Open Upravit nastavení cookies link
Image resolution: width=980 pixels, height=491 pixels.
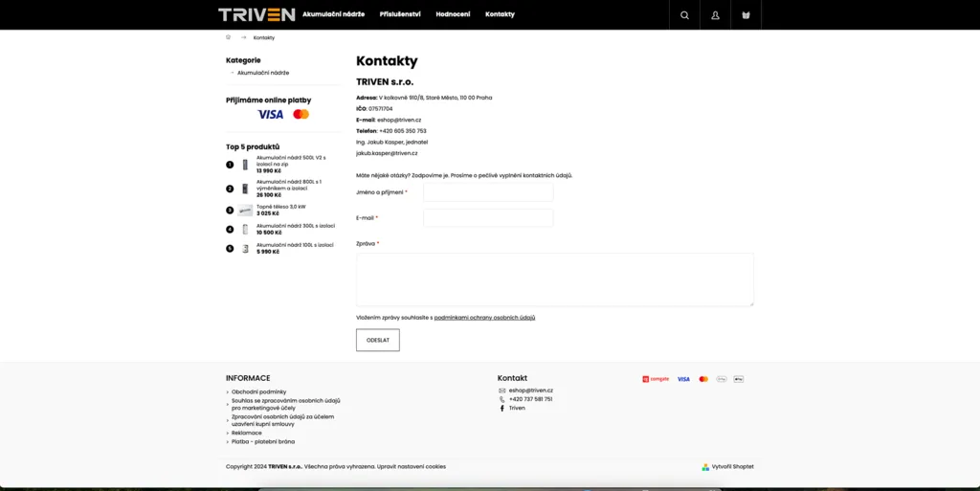(412, 467)
